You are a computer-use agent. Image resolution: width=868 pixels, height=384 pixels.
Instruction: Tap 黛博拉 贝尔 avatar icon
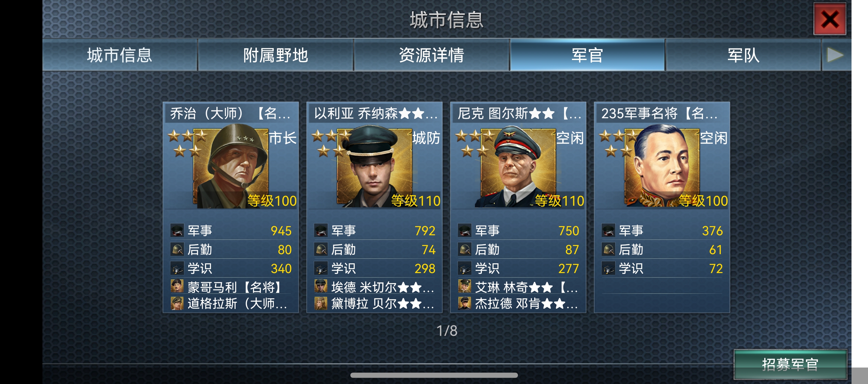[321, 303]
